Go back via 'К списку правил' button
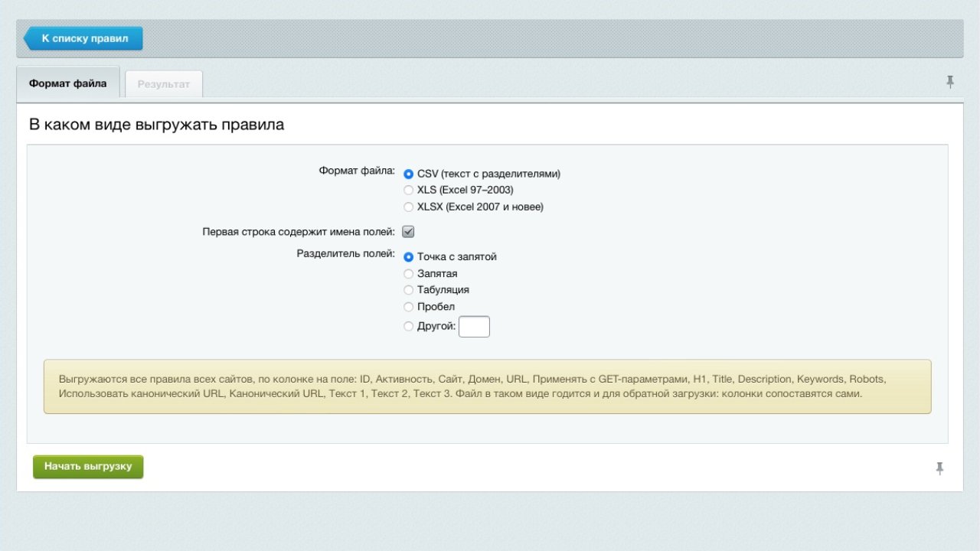Viewport: 980px width, 551px height. coord(83,38)
